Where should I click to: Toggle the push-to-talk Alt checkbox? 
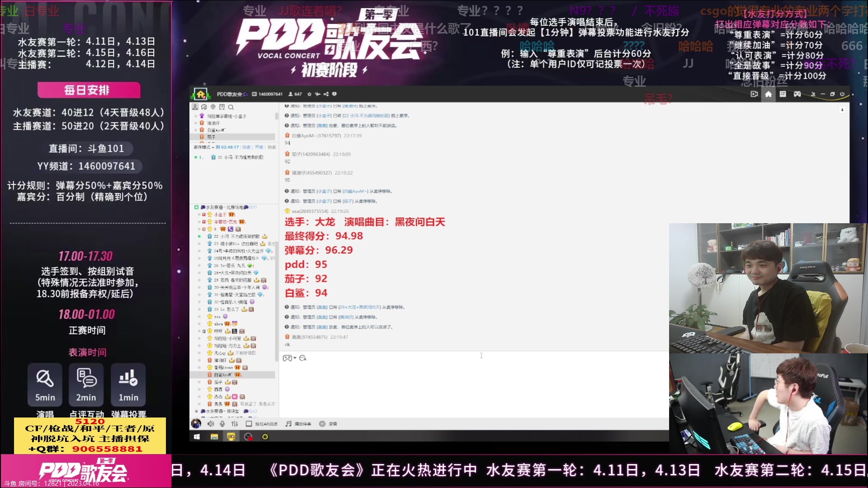(x=249, y=424)
